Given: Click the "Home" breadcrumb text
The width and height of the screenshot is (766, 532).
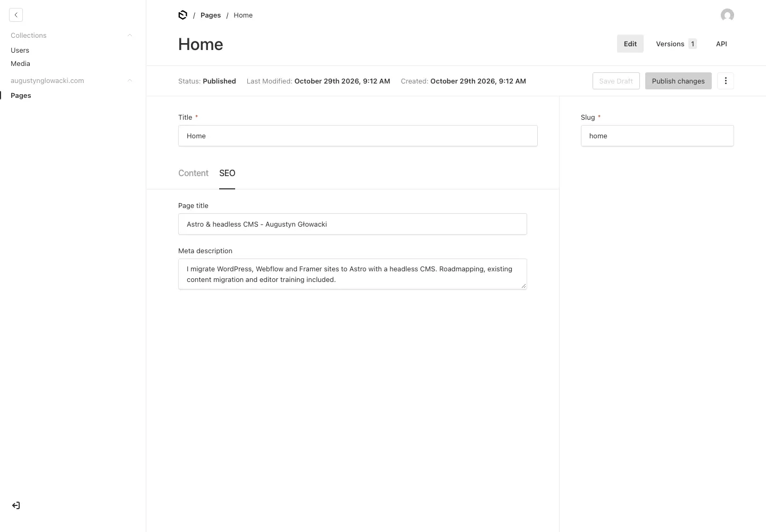Looking at the screenshot, I should click(243, 15).
